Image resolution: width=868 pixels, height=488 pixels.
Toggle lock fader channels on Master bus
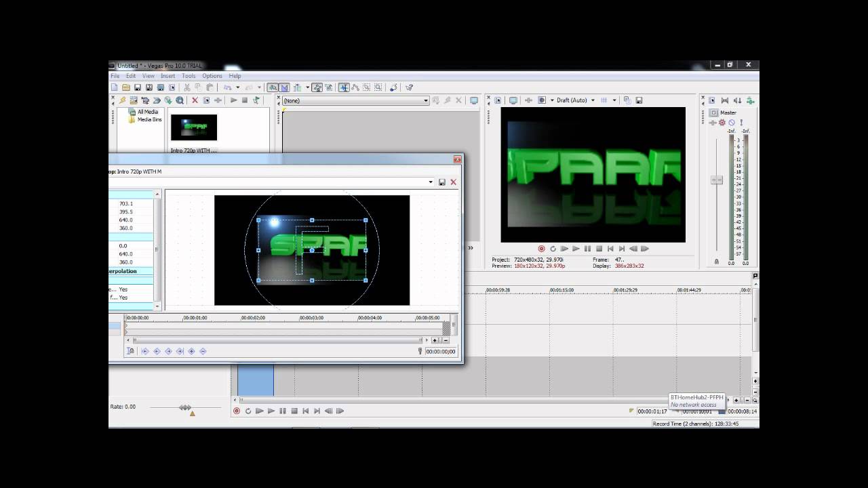tap(716, 262)
